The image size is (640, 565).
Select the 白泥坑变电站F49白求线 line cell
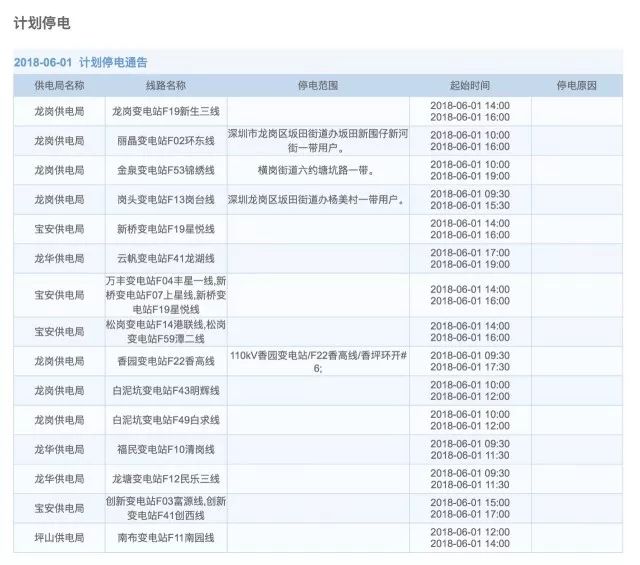[166, 420]
